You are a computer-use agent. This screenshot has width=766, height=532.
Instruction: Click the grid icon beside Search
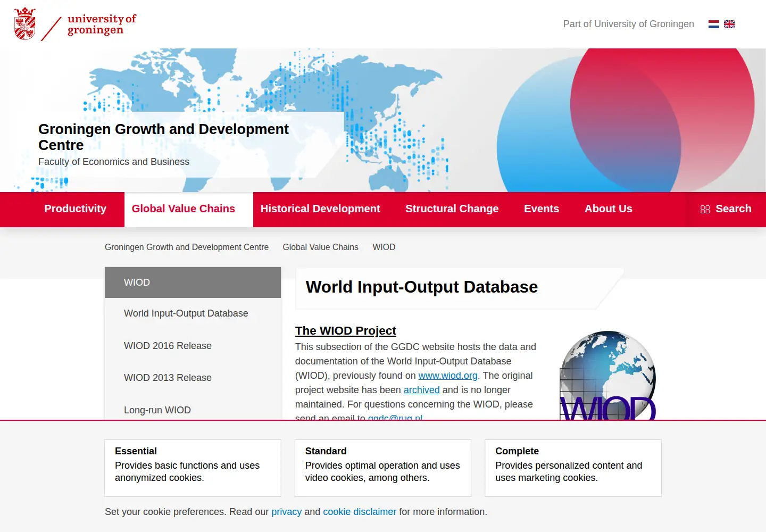pos(705,209)
